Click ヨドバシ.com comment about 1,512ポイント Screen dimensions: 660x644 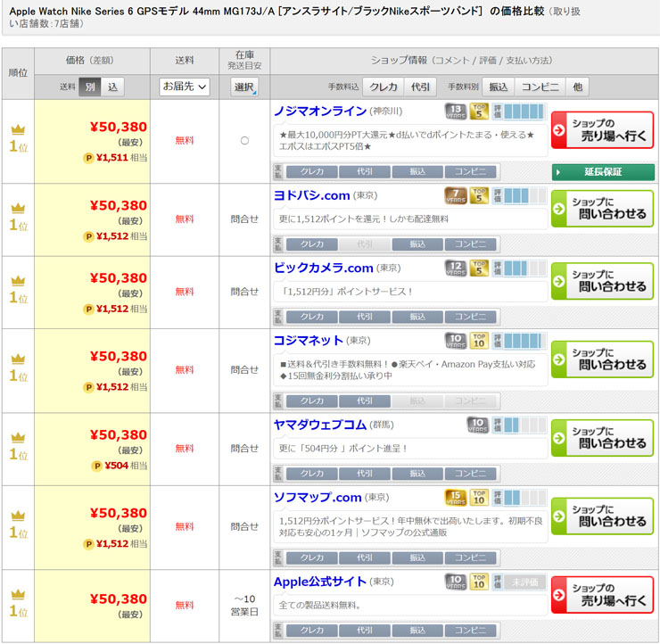coord(363,219)
